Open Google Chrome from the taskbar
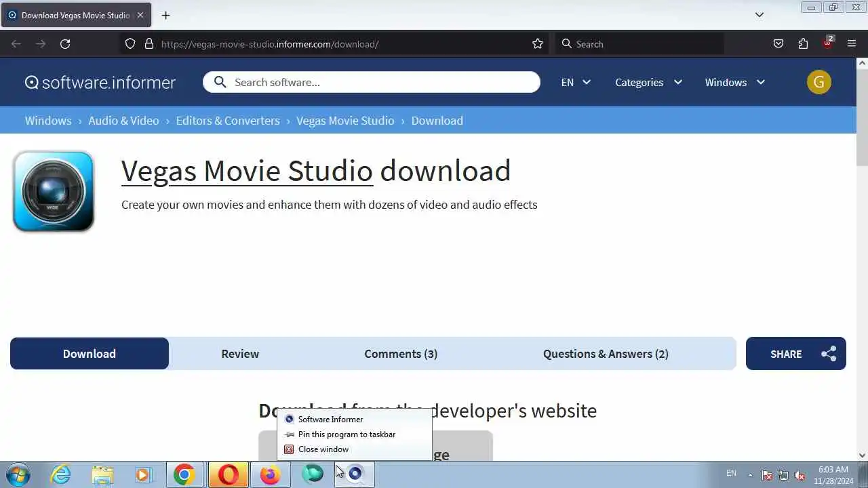This screenshot has width=868, height=488. pos(184,475)
